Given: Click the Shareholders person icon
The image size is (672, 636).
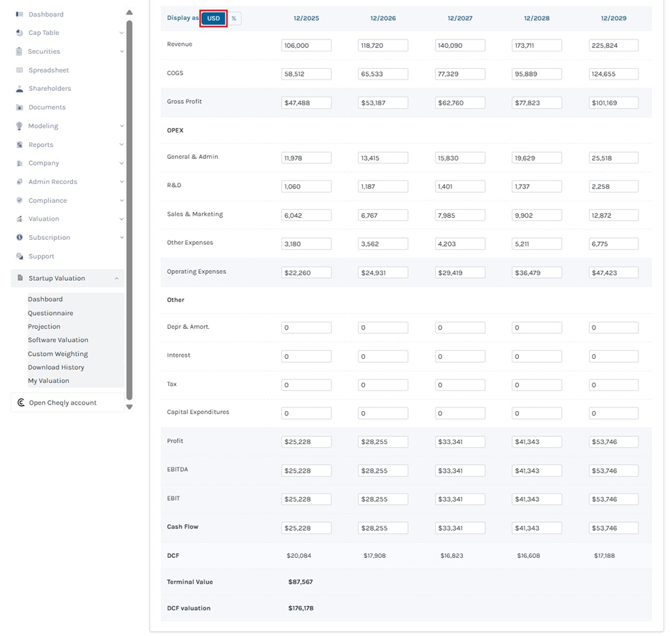Looking at the screenshot, I should coord(19,89).
